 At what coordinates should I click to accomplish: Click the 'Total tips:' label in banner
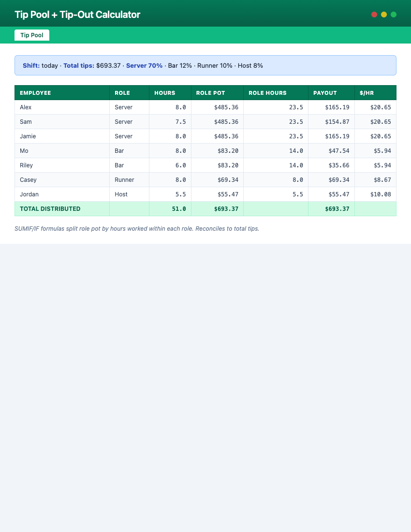79,65
